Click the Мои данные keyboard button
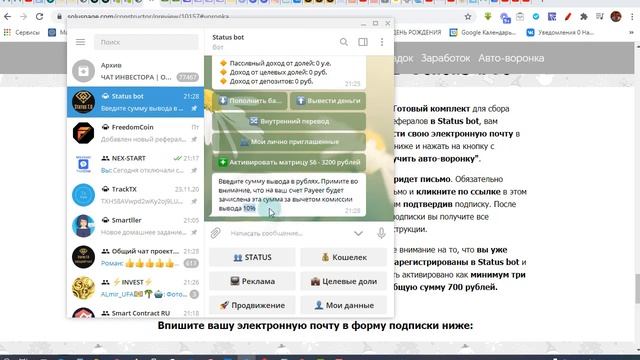The image size is (640, 360). (344, 305)
